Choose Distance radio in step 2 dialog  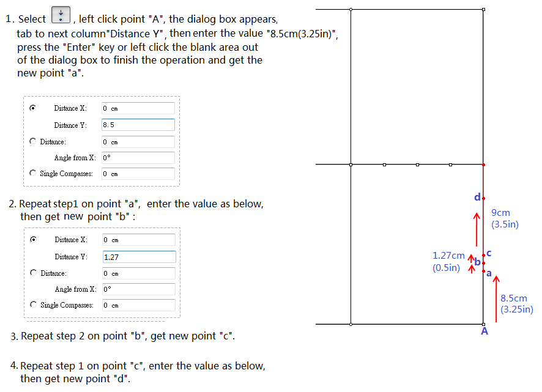click(x=33, y=273)
